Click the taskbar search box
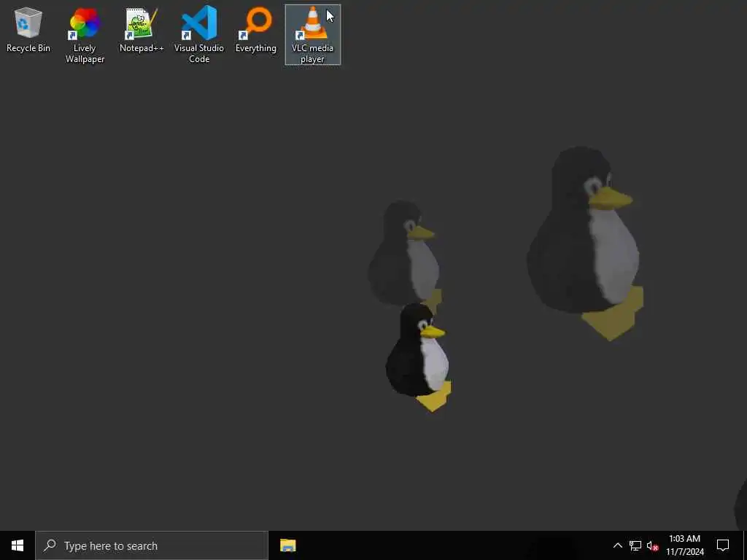Viewport: 747px width, 560px height. (x=152, y=545)
